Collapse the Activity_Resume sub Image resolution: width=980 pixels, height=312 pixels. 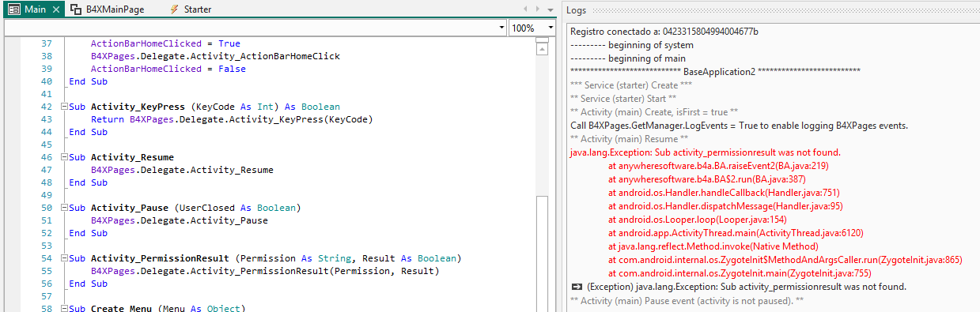click(64, 157)
